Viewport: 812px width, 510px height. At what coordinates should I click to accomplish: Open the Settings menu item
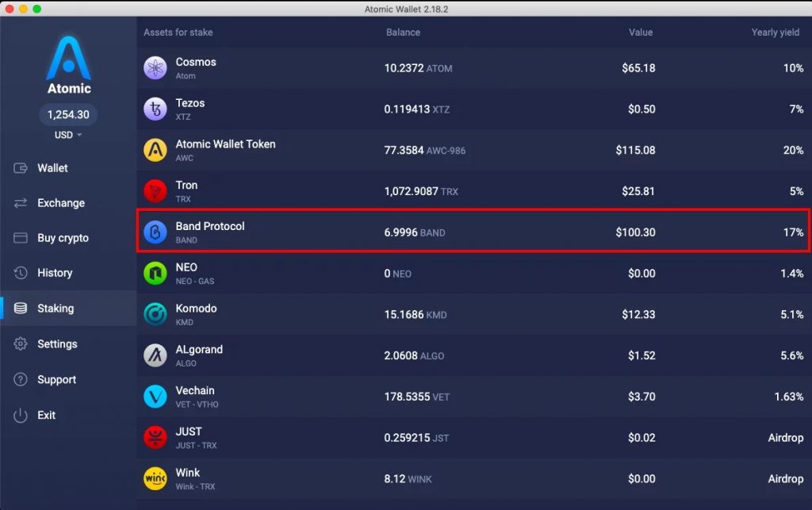click(x=68, y=343)
